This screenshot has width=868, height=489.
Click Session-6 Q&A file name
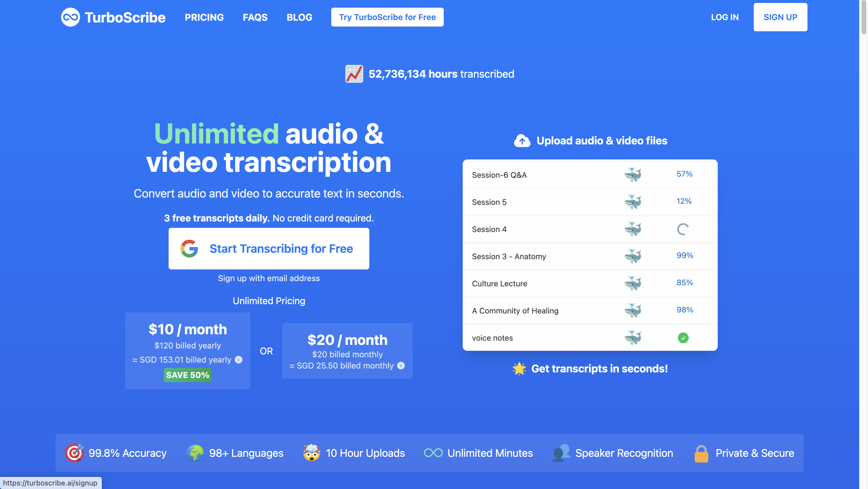(x=499, y=175)
